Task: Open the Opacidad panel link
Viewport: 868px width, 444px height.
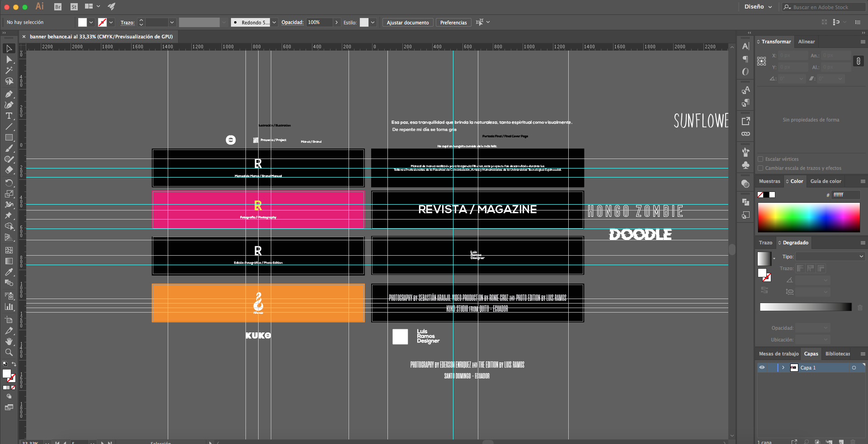Action: (x=292, y=22)
